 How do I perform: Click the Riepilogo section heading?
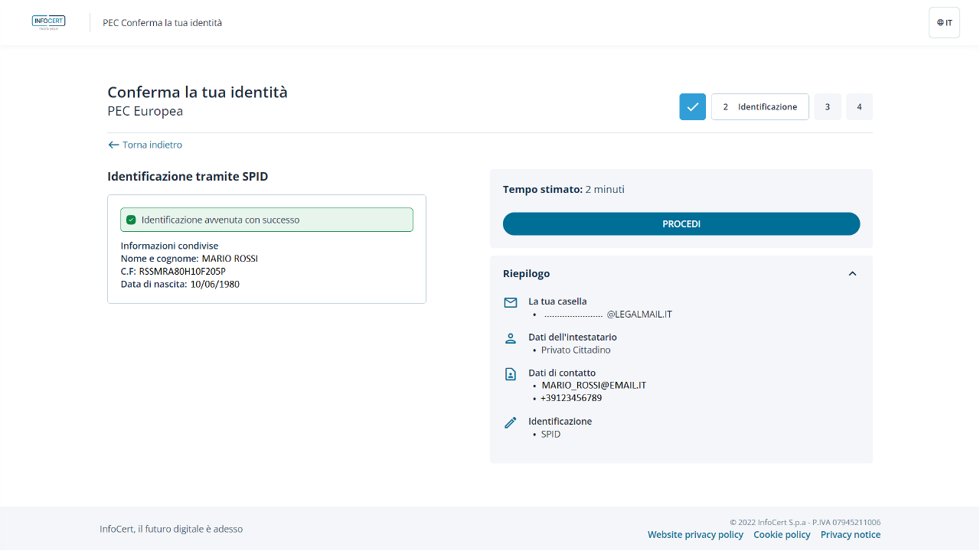[x=526, y=274]
